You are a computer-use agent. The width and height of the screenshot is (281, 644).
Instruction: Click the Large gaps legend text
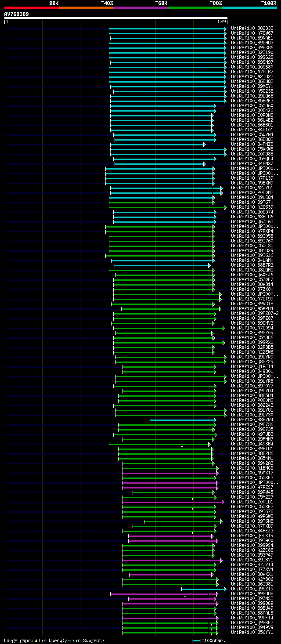(54, 640)
